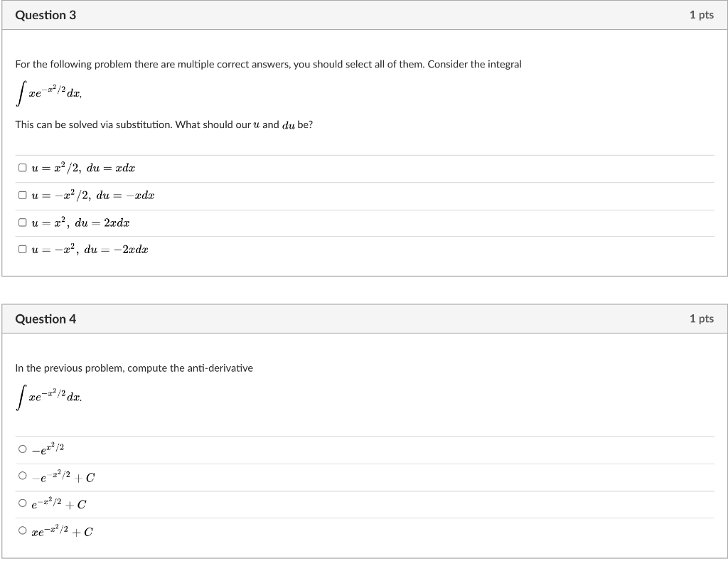The image size is (728, 561).
Task: Select the answer e^(-x²/2) + C
Action: click(22, 503)
